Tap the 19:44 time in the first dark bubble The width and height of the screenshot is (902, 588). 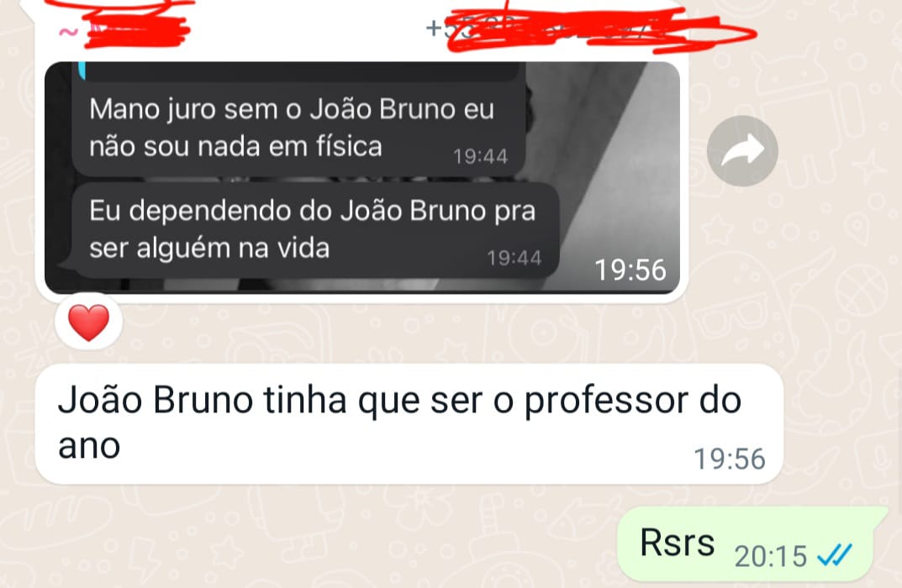(480, 156)
